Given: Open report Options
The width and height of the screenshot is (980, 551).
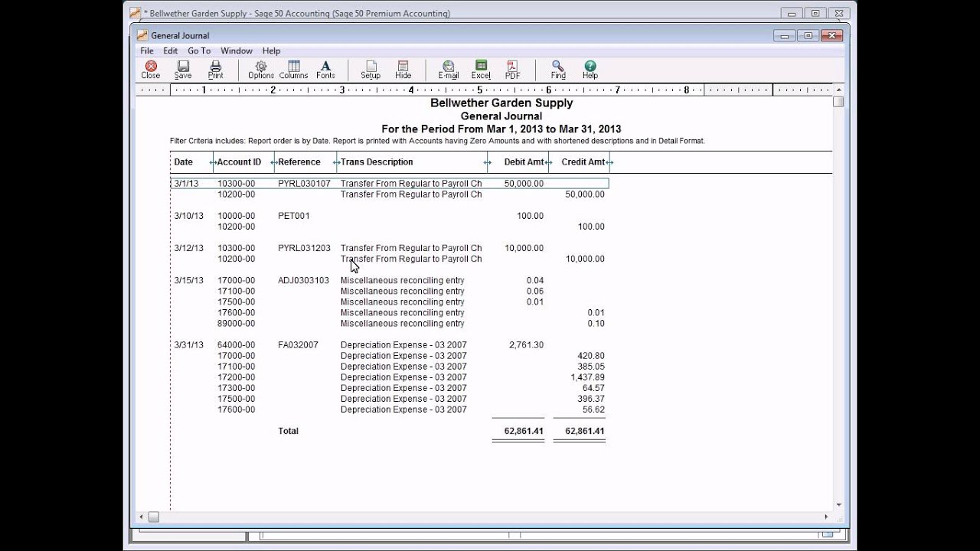Looking at the screenshot, I should tap(261, 70).
